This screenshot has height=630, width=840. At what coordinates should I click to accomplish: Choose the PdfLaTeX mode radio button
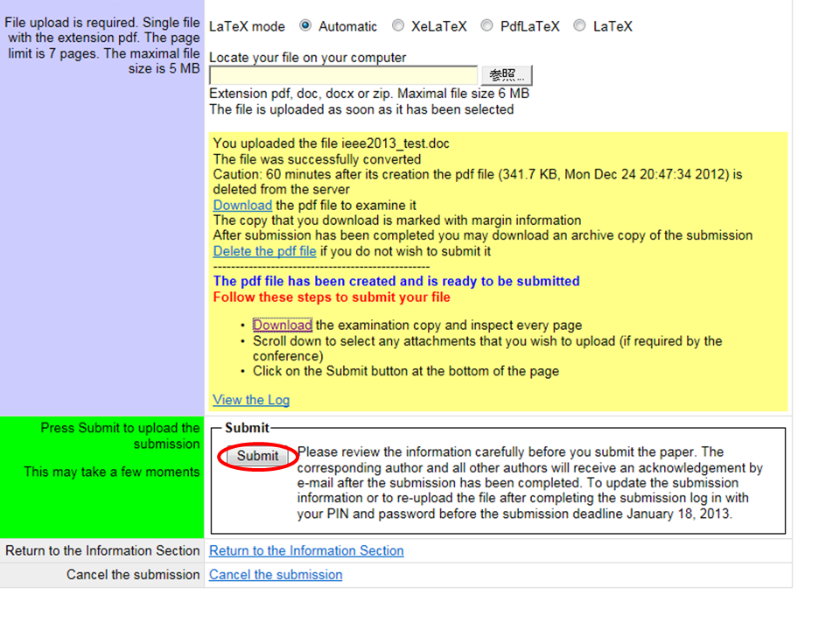486,25
